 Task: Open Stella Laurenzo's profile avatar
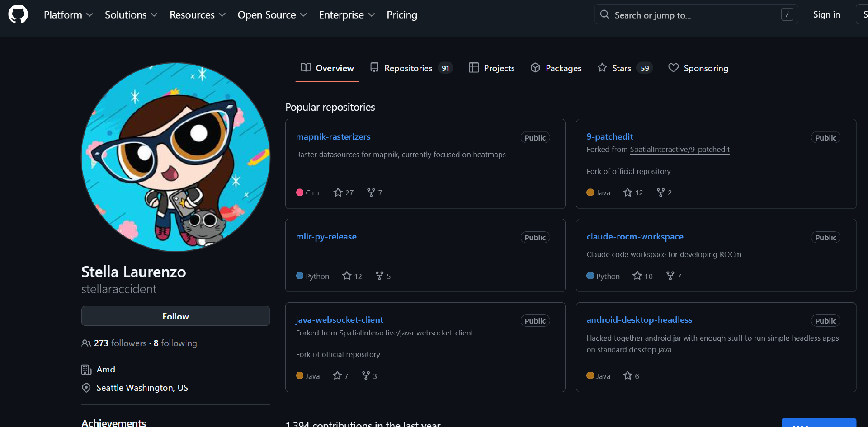point(175,157)
